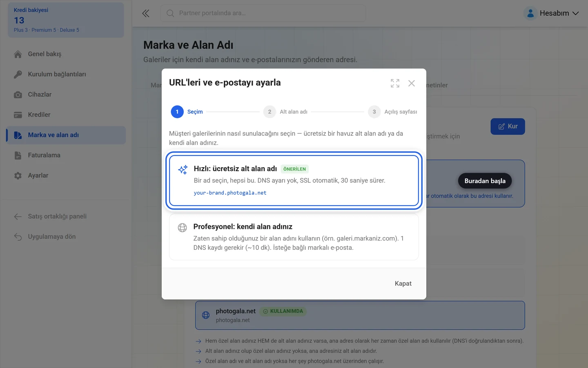Click the Krediler card icon
This screenshot has width=588, height=368.
18,115
